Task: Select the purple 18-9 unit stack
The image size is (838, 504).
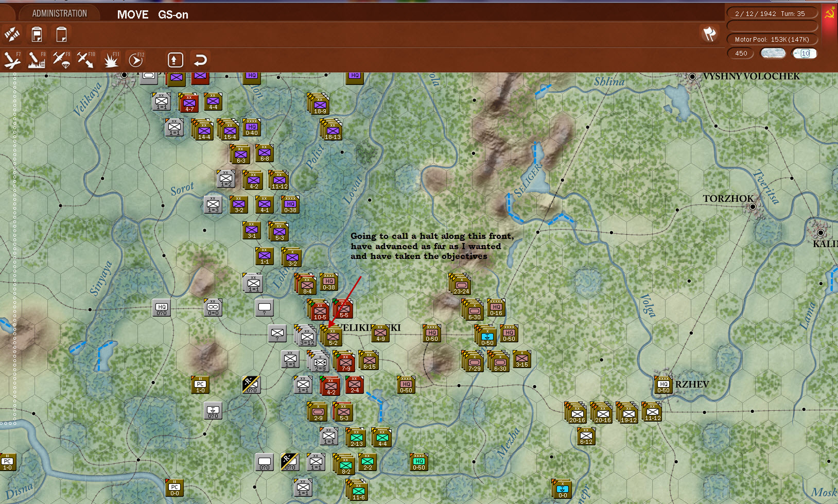Action: click(x=319, y=103)
